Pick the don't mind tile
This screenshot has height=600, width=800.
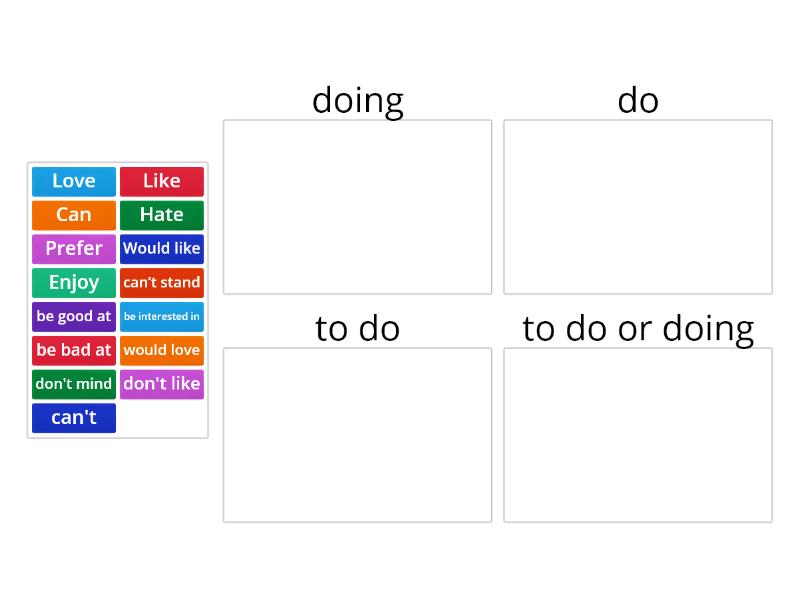click(x=74, y=384)
